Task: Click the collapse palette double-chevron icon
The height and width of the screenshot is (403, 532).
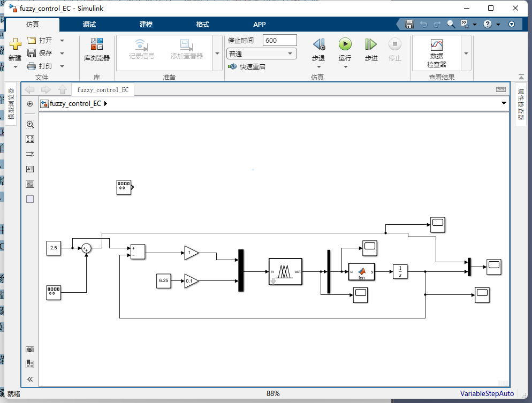Action: tap(30, 379)
